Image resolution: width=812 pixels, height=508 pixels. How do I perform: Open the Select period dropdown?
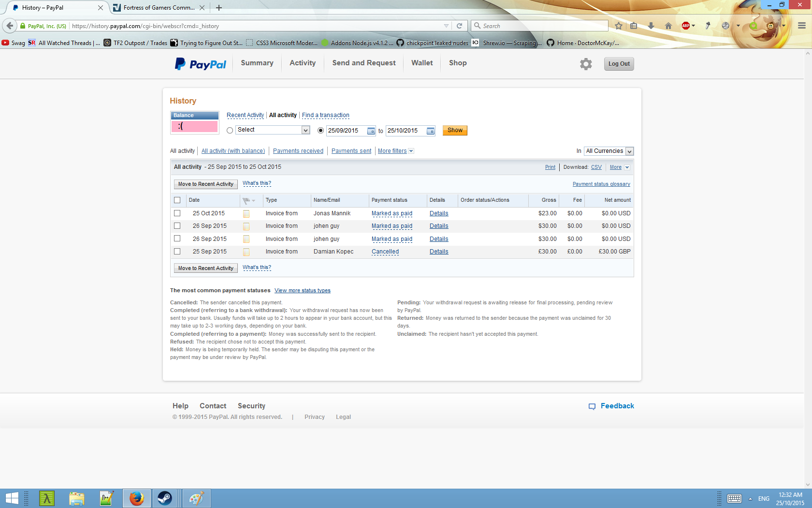click(273, 130)
